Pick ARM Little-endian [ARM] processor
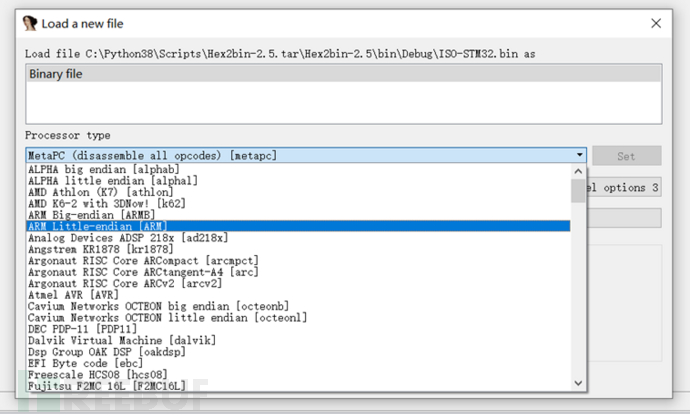 pos(298,226)
